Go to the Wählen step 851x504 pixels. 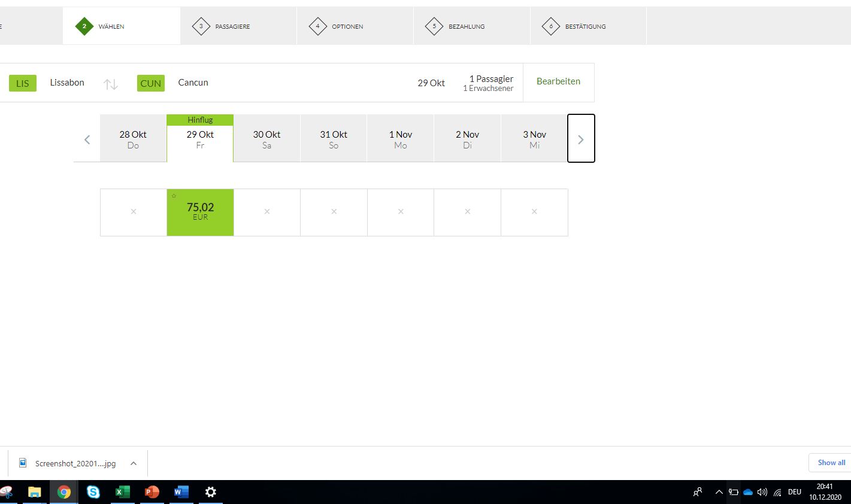click(x=122, y=26)
